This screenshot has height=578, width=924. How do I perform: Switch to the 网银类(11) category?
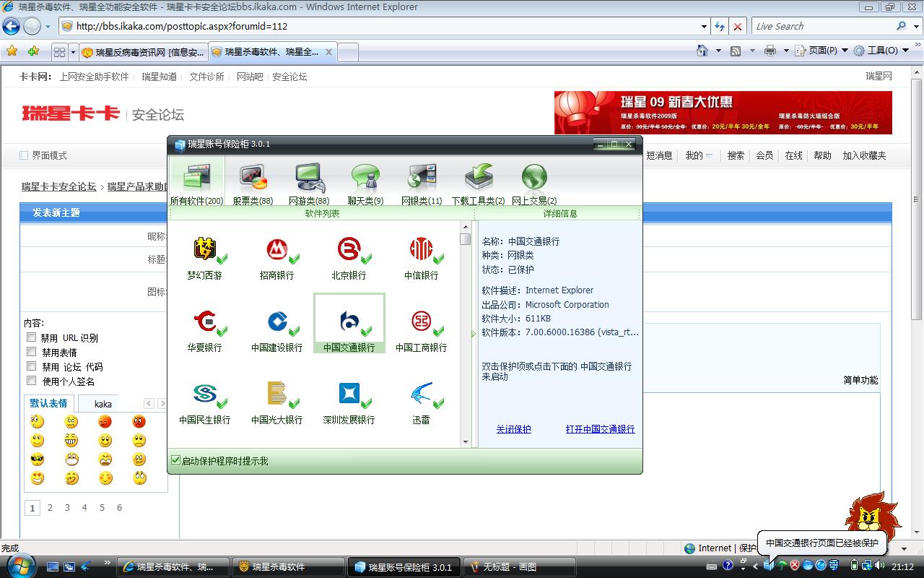tap(422, 184)
